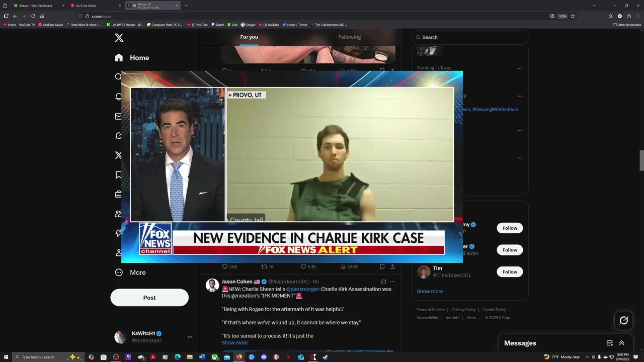Click the browser Forward arrow
644x362 pixels.
(24, 16)
